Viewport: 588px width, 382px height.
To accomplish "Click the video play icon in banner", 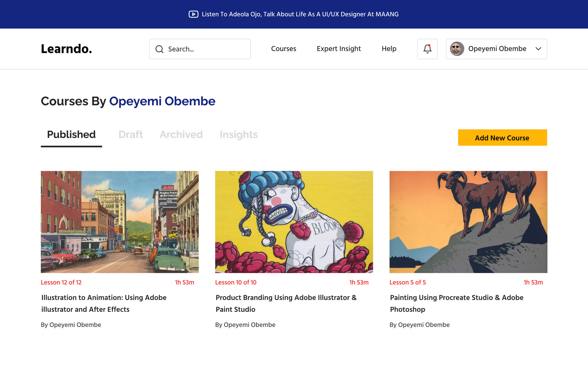I will (193, 14).
